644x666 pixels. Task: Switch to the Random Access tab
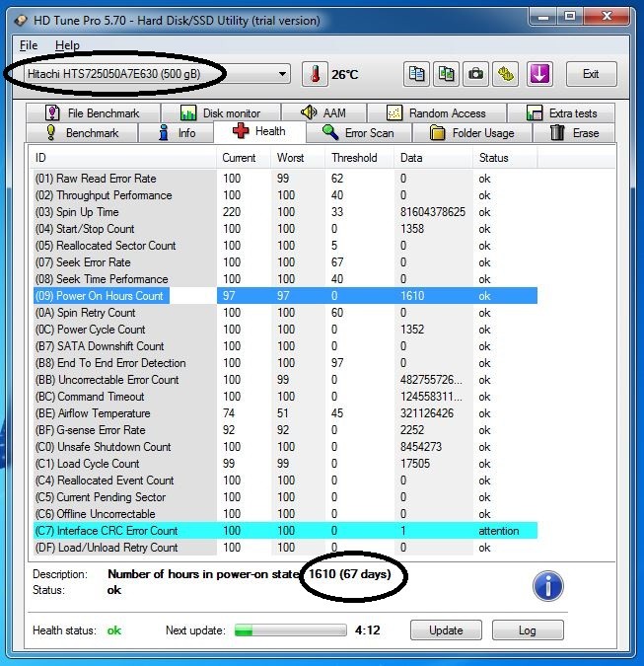click(x=437, y=113)
